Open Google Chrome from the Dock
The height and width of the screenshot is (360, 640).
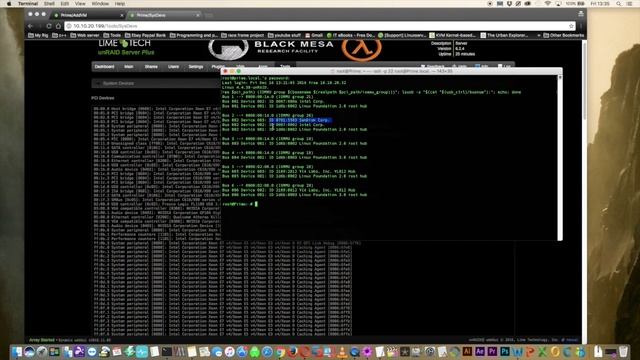tap(280, 351)
